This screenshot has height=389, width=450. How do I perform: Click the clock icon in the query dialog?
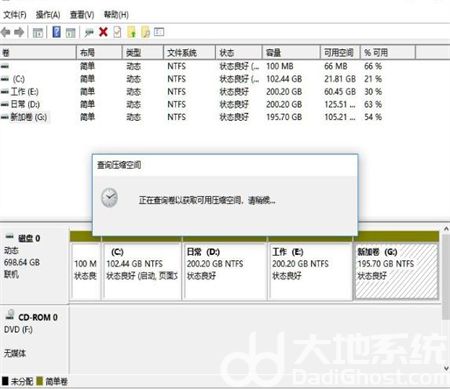click(x=110, y=198)
